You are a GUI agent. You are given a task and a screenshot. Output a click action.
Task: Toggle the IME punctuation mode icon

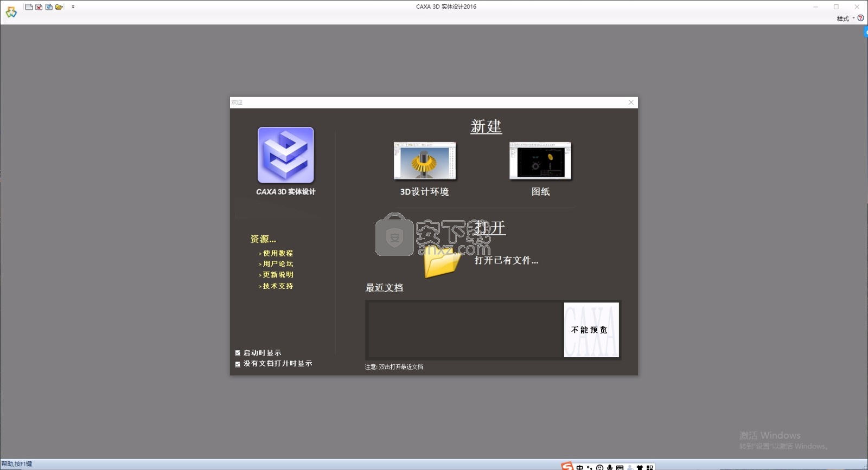tap(590, 467)
